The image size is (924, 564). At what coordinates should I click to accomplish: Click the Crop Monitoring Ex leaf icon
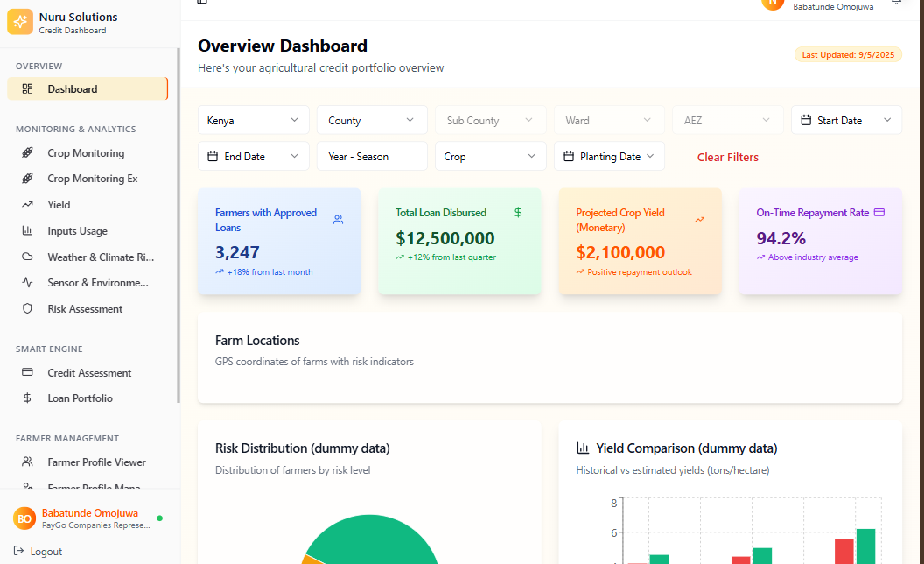(27, 178)
